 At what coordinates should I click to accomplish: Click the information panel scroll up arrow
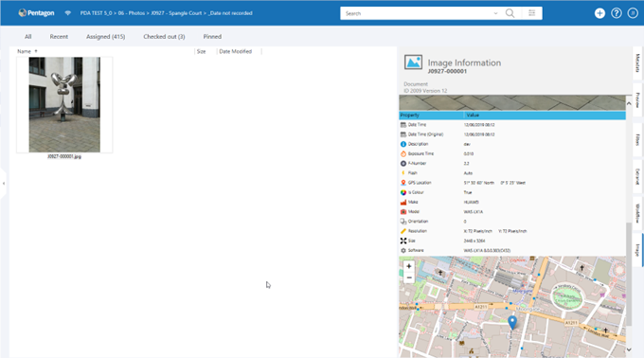(x=629, y=104)
